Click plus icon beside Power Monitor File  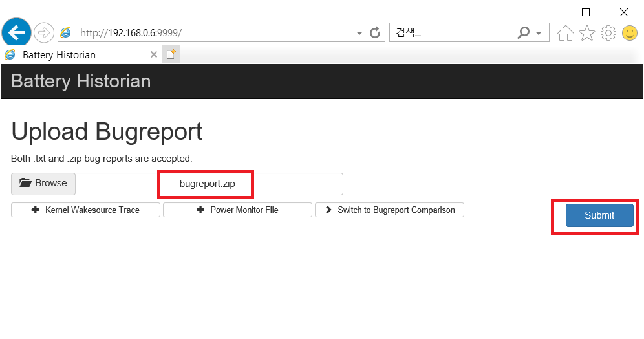pos(200,210)
